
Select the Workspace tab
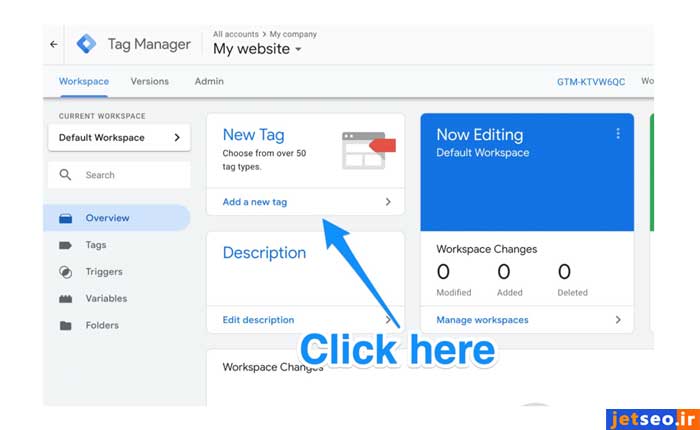tap(84, 82)
